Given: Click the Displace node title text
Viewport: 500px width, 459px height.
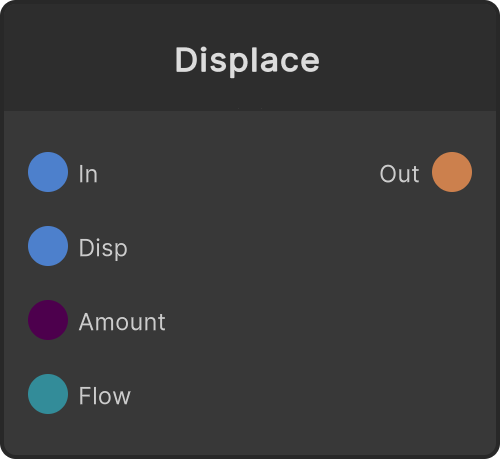Looking at the screenshot, I should 247,61.
